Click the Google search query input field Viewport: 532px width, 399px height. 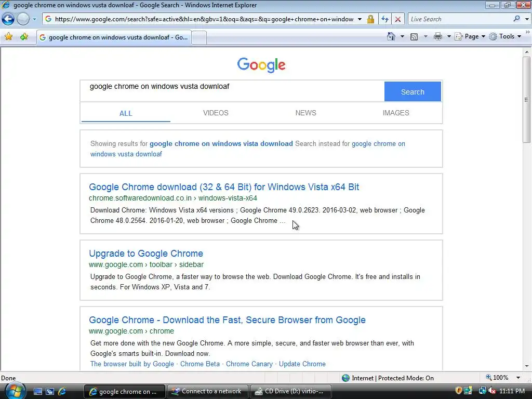pos(232,91)
